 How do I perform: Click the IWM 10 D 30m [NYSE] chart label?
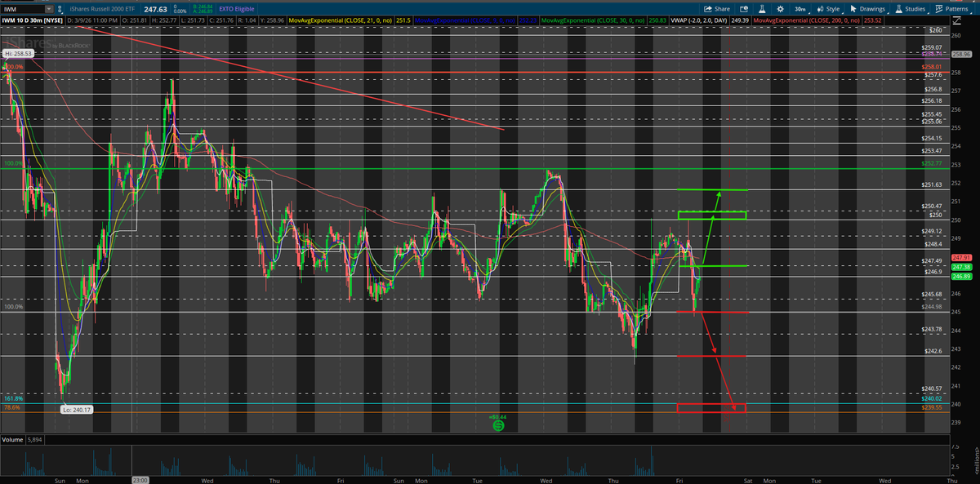coord(32,20)
